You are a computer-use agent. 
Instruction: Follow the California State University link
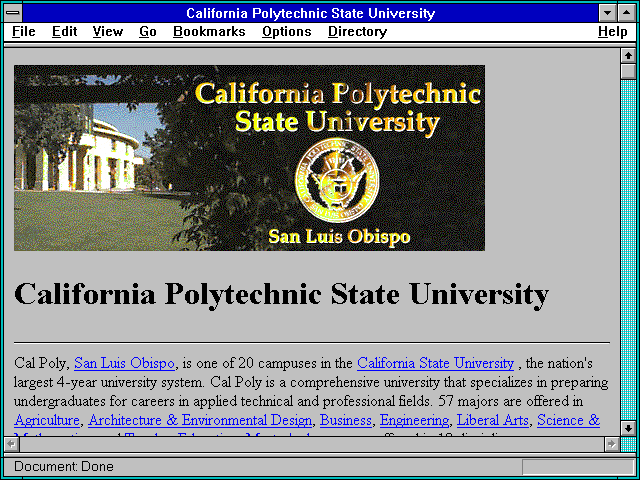(436, 363)
